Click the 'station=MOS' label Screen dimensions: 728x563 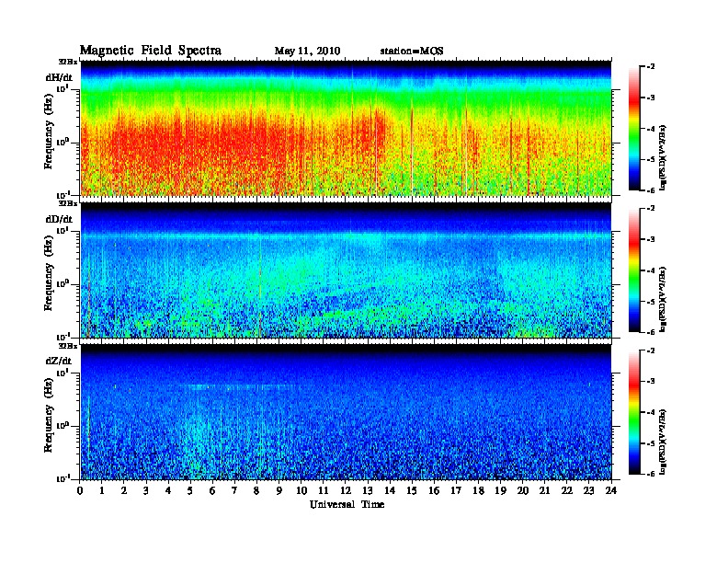click(412, 52)
